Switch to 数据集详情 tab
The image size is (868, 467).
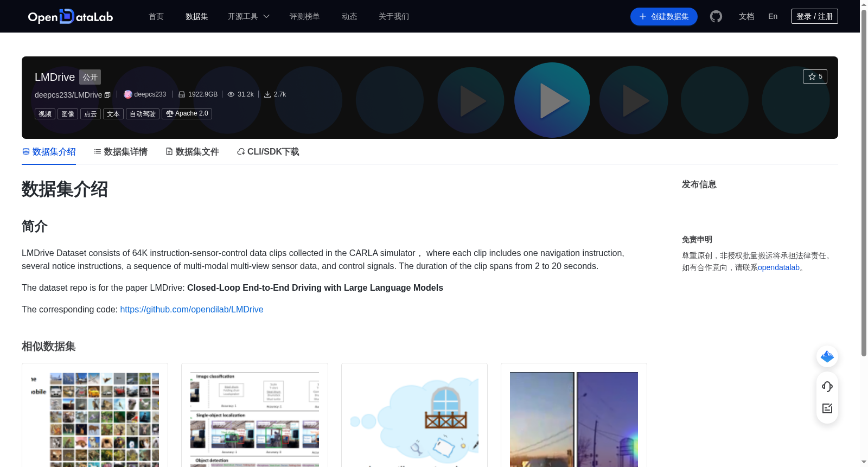pyautogui.click(x=120, y=152)
